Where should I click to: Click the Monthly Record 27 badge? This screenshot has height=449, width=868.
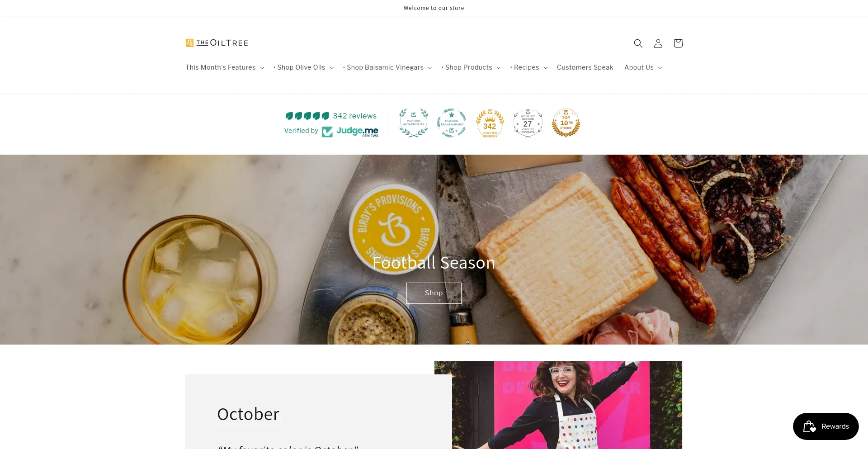click(x=528, y=123)
